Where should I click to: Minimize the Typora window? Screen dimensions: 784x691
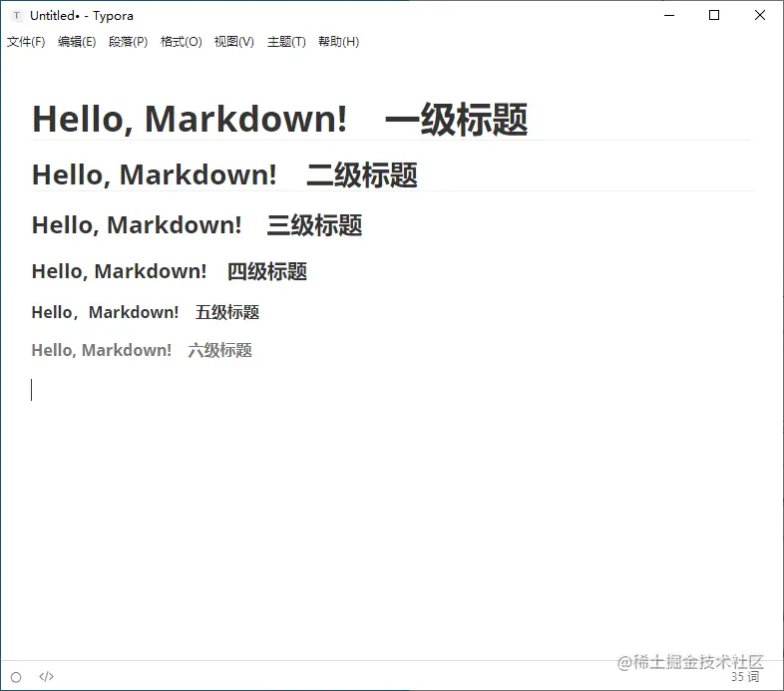click(669, 16)
